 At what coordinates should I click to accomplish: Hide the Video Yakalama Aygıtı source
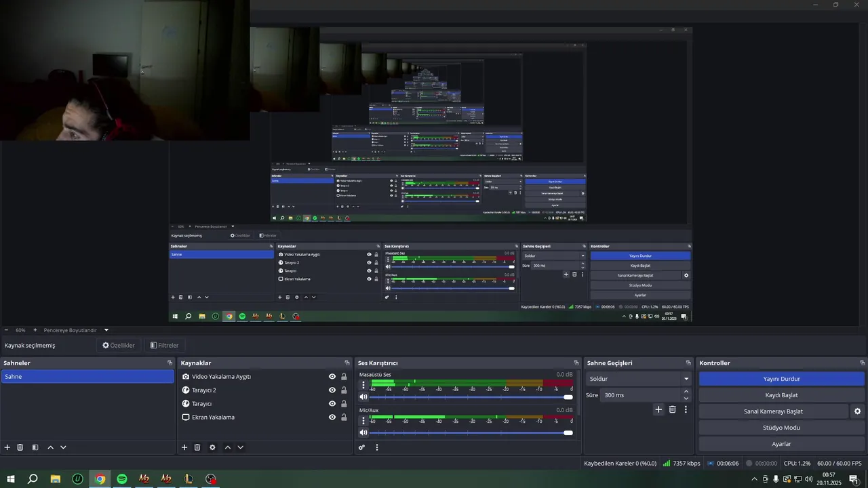click(x=332, y=377)
